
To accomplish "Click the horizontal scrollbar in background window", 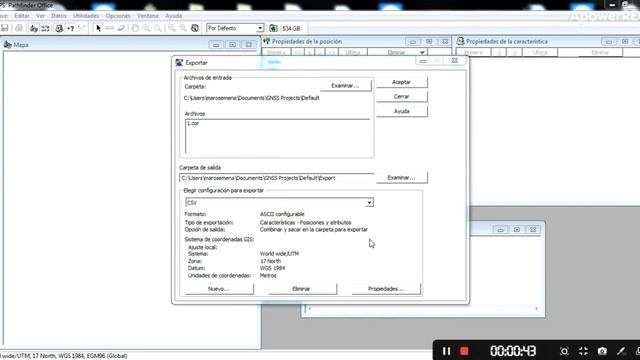I will coord(422,309).
